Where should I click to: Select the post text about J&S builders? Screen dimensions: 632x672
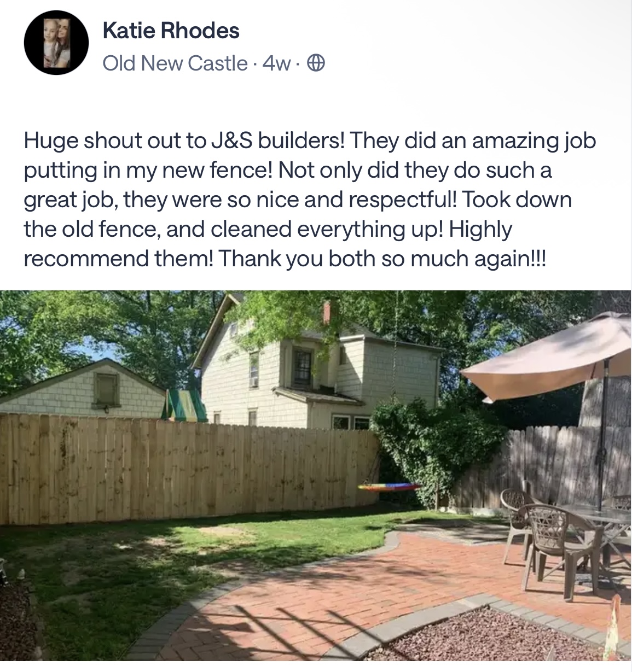pos(310,200)
